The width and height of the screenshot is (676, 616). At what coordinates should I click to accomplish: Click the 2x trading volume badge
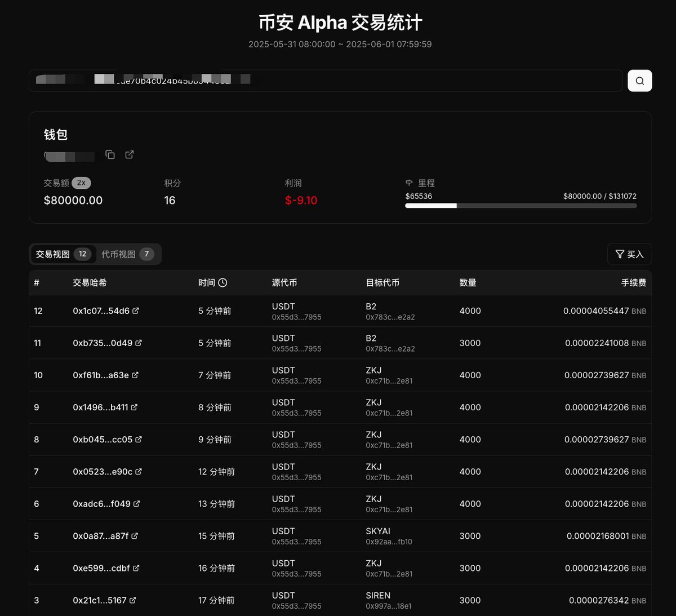pyautogui.click(x=81, y=183)
